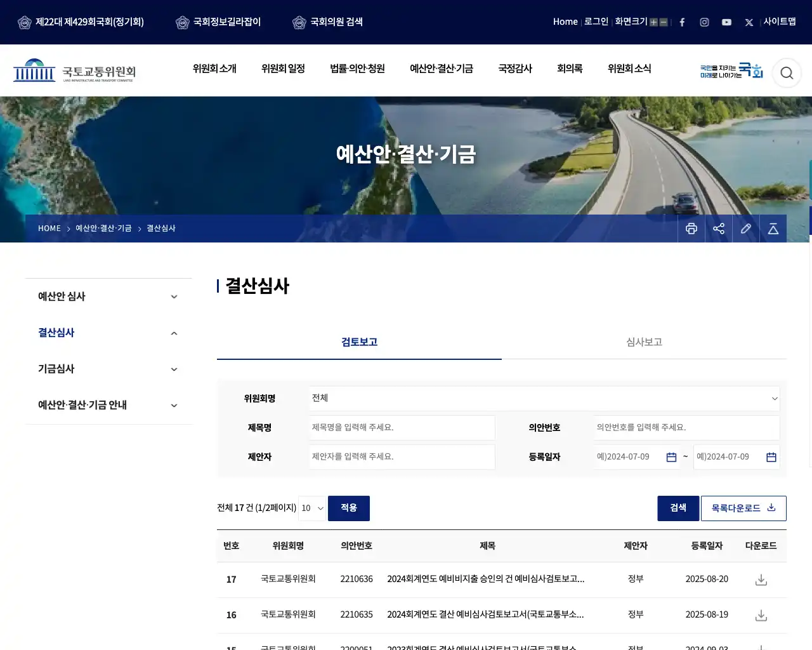
Task: Focus the 제안자 input field
Action: tap(402, 457)
